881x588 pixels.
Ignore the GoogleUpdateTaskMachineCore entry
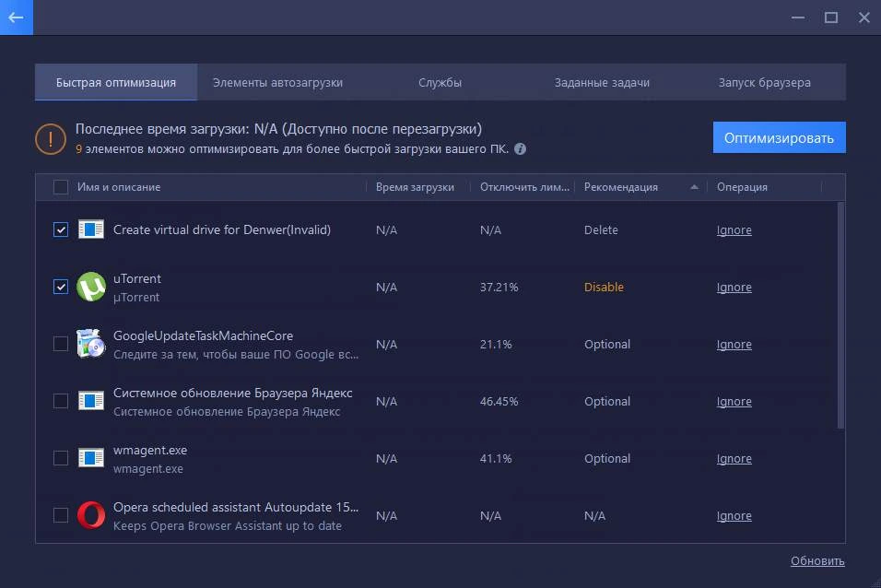[734, 345]
